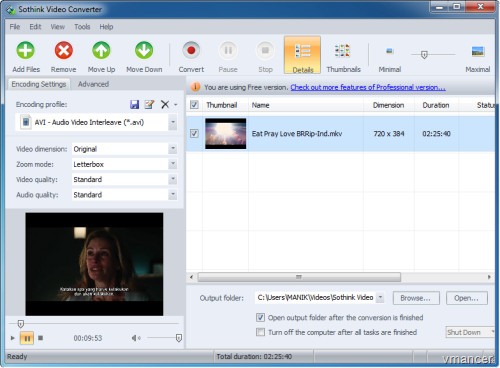Open the Audio quality dropdown
Screen dimensions: 500x368
[x=173, y=195]
